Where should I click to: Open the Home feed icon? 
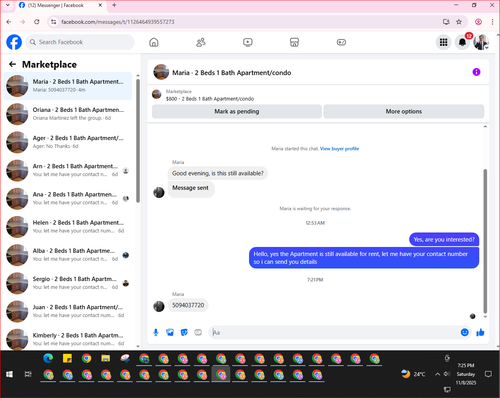[154, 42]
